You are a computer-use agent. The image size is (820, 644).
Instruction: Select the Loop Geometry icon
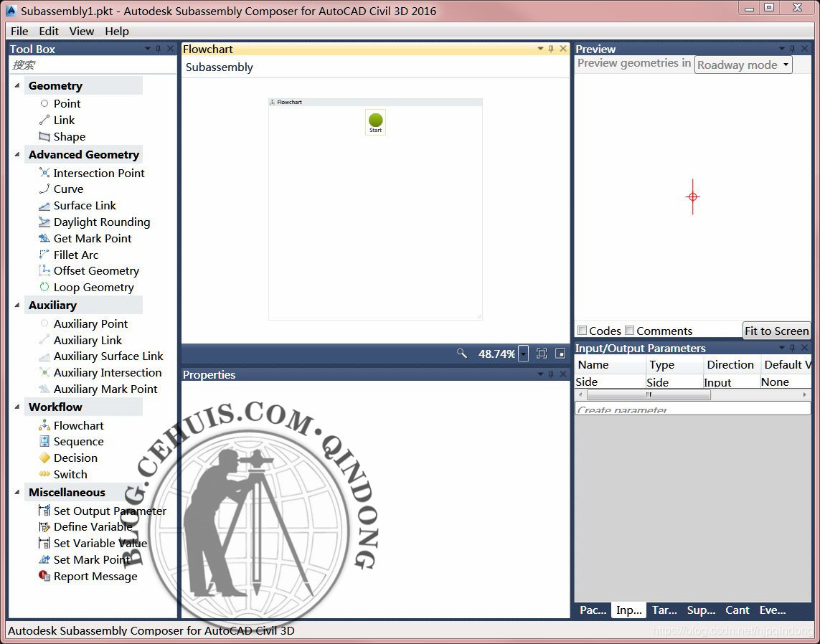(44, 287)
